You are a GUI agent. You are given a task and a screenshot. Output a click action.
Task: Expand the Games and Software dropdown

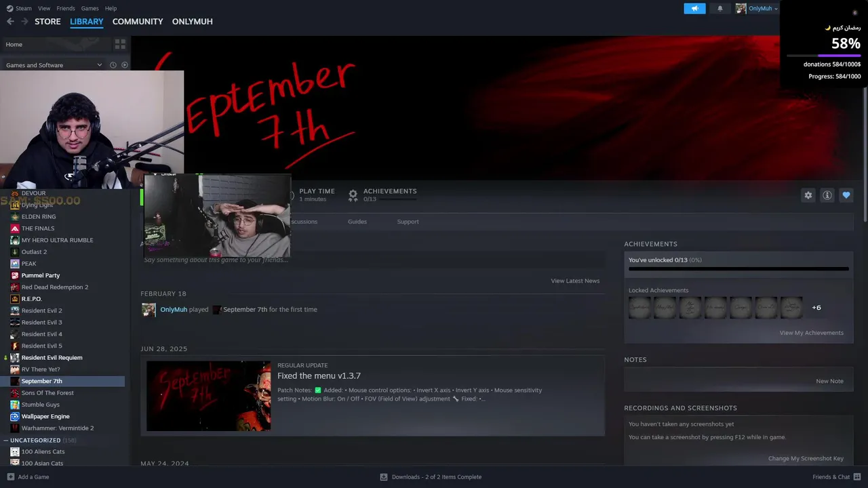coord(99,65)
